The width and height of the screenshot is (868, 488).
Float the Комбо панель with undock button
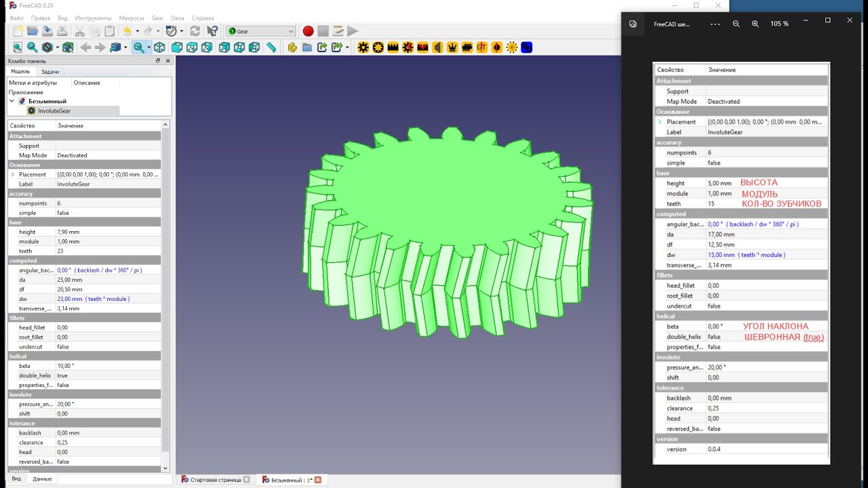158,61
